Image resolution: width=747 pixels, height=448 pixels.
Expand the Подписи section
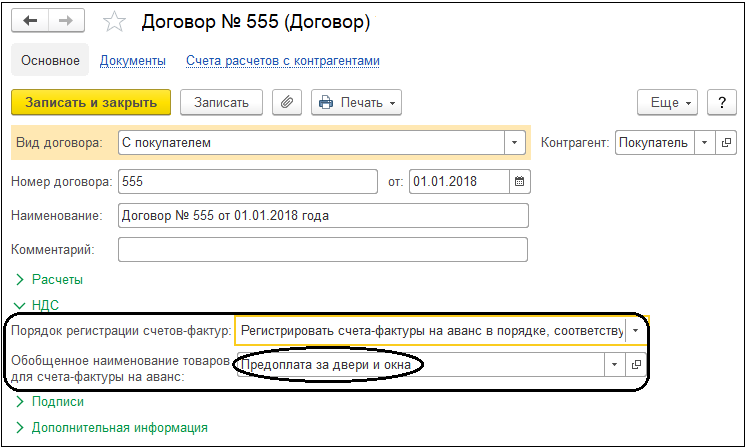pyautogui.click(x=50, y=402)
